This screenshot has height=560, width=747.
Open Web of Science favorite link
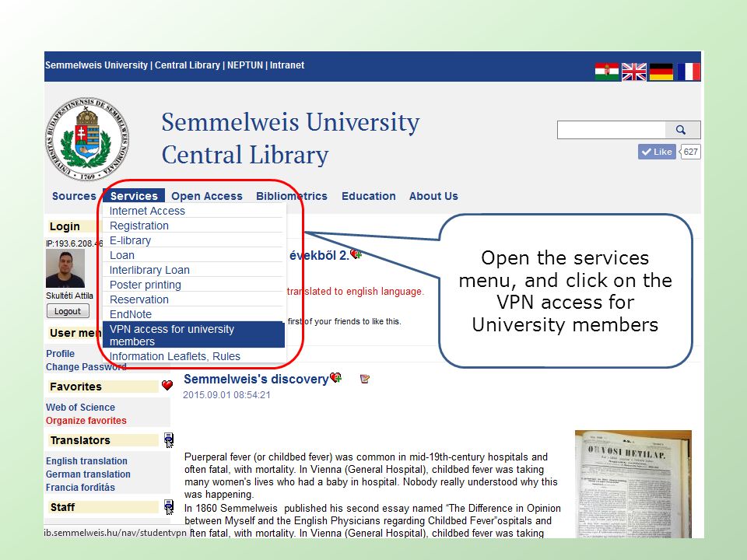pyautogui.click(x=80, y=407)
